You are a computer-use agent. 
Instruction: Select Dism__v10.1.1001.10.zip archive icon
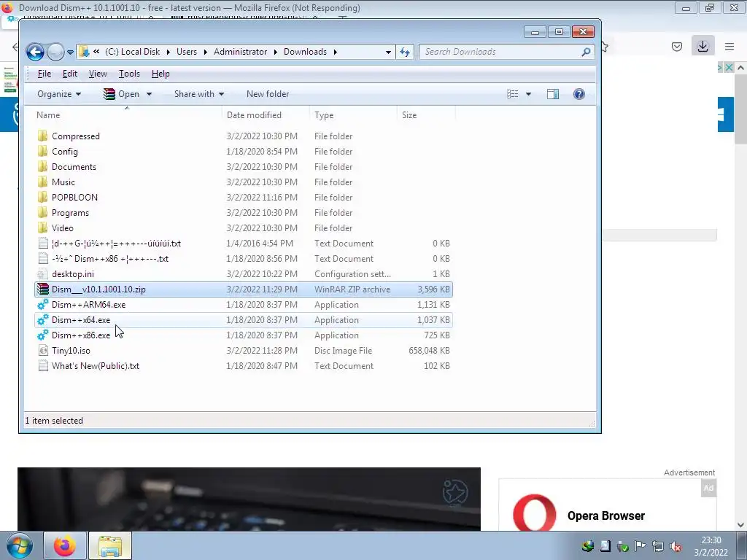click(43, 289)
